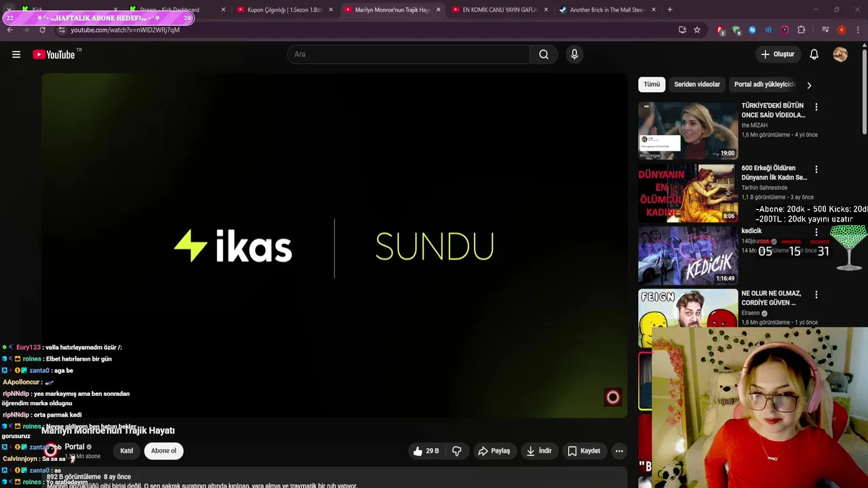Image resolution: width=868 pixels, height=488 pixels.
Task: Open a new browser tab
Action: point(670,9)
